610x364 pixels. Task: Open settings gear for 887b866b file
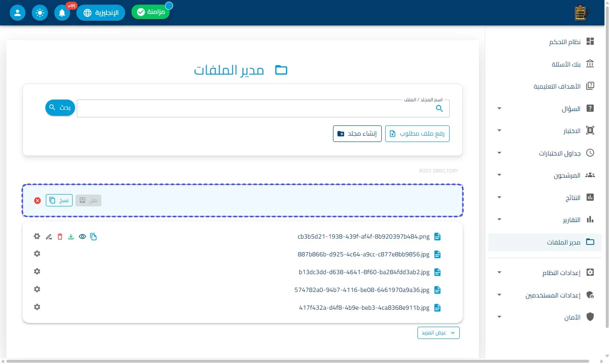pos(37,253)
